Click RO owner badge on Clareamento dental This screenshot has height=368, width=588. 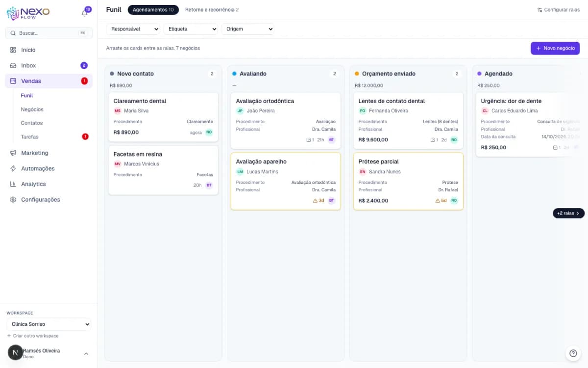[x=209, y=132]
